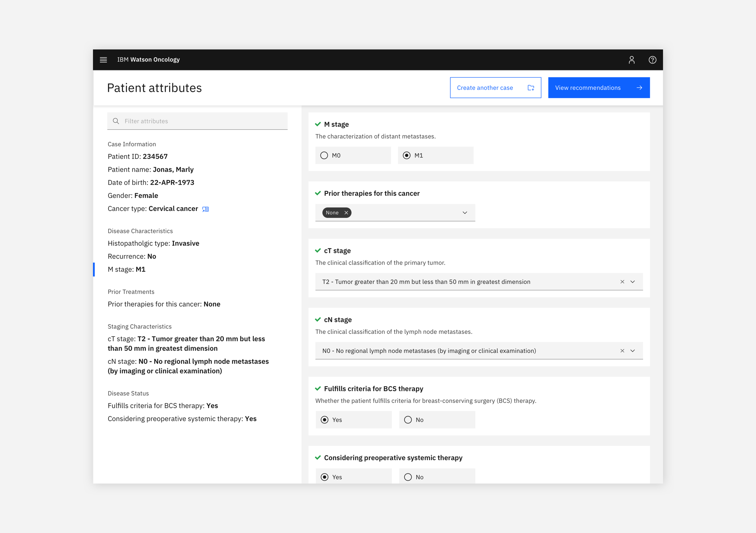The height and width of the screenshot is (533, 756).
Task: Clear the cT stage selection
Action: [x=622, y=282]
